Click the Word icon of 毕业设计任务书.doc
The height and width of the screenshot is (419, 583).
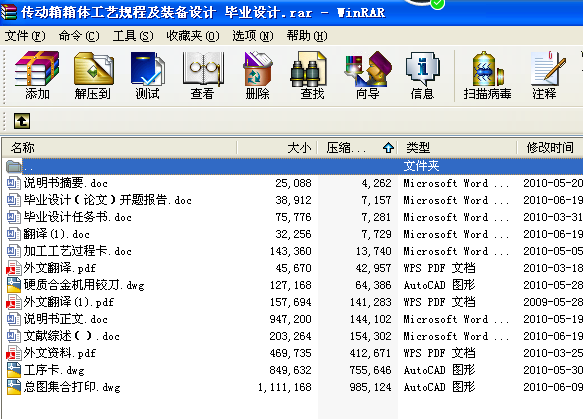[x=13, y=217]
